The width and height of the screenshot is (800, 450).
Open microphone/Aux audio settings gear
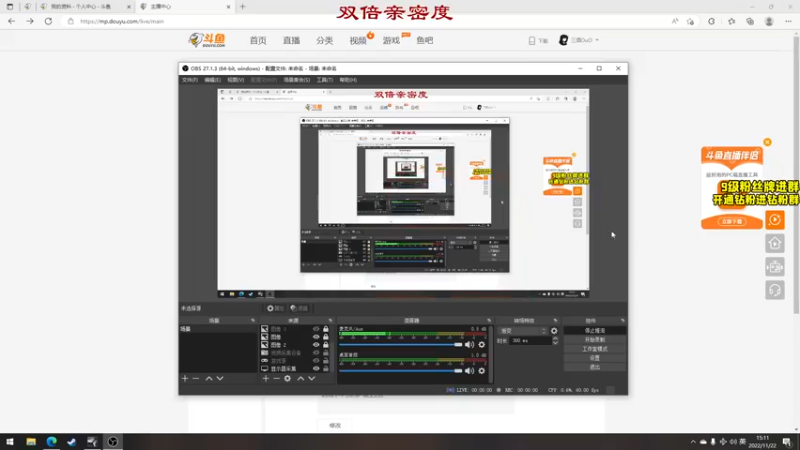(x=482, y=345)
